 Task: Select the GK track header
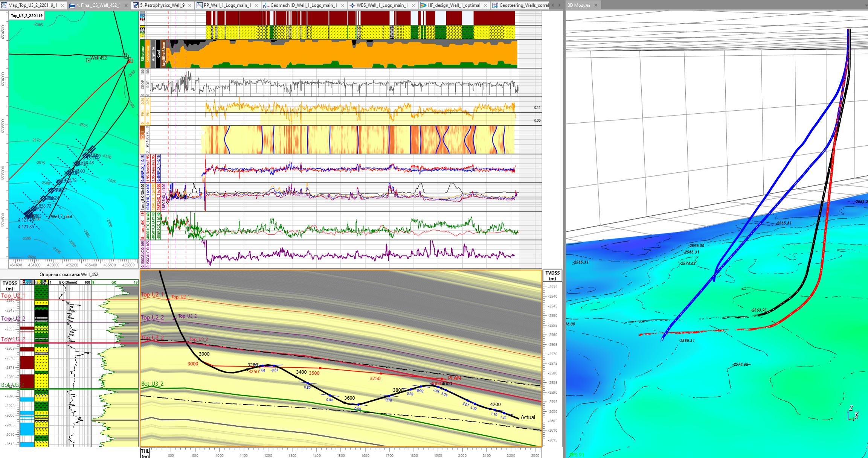tap(114, 282)
